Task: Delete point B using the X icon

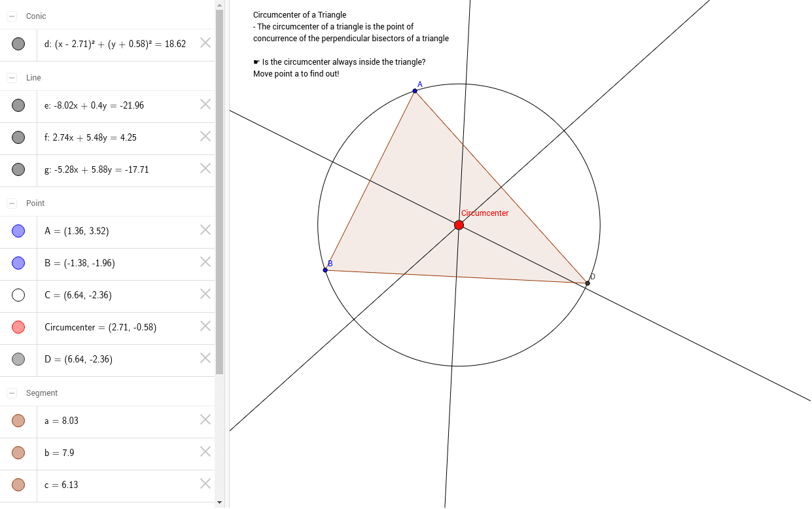Action: (x=205, y=262)
